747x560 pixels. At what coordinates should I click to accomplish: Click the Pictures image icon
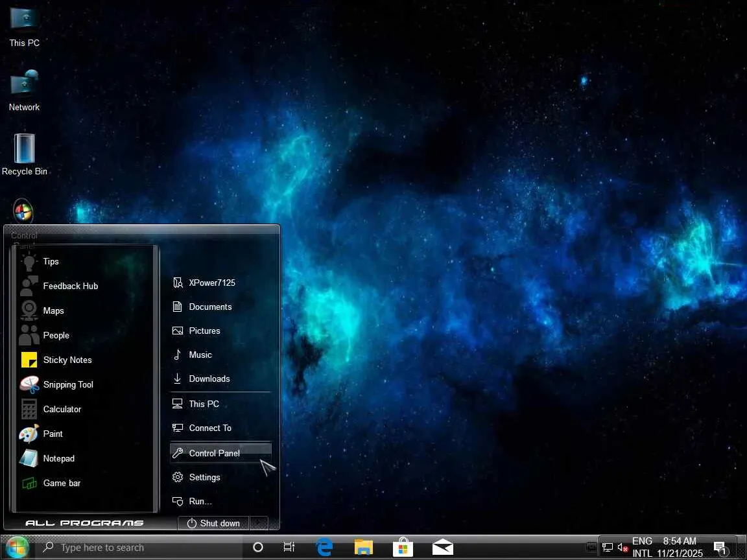[177, 331]
